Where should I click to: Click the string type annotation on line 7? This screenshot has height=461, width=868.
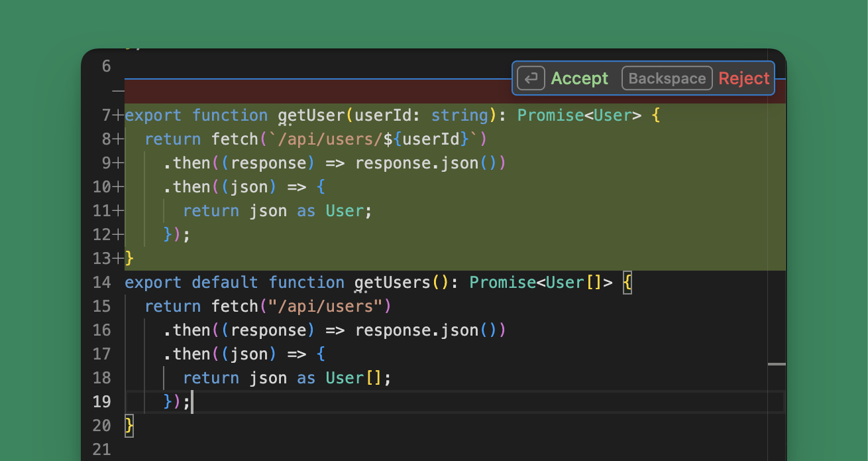tap(460, 115)
